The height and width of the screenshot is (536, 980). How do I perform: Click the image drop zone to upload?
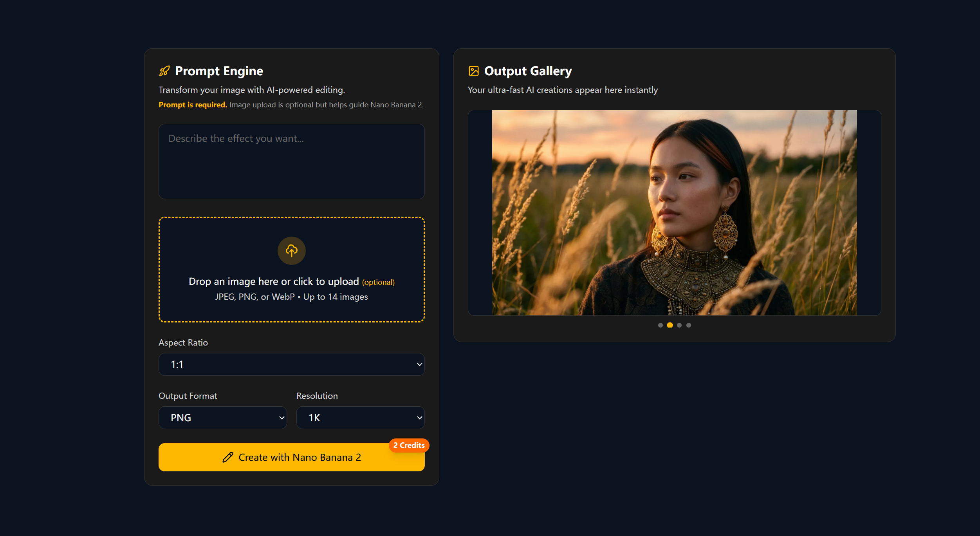291,270
